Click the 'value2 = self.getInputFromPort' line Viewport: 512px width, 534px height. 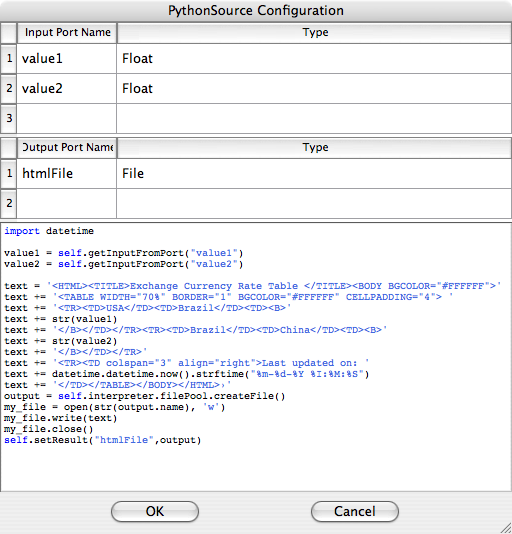coord(124,264)
